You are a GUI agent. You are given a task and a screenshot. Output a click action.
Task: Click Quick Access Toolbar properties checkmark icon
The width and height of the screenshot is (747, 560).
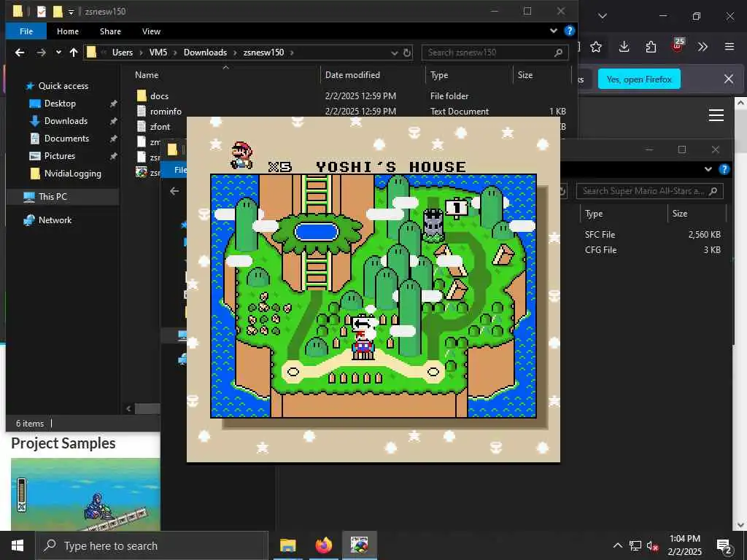point(42,12)
